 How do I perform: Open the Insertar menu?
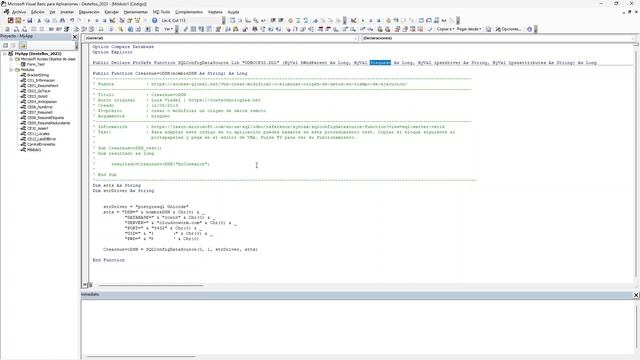[67, 12]
